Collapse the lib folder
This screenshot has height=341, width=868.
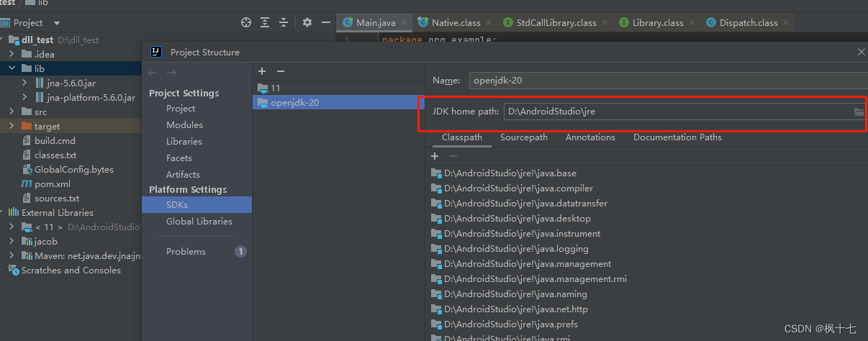(x=12, y=68)
